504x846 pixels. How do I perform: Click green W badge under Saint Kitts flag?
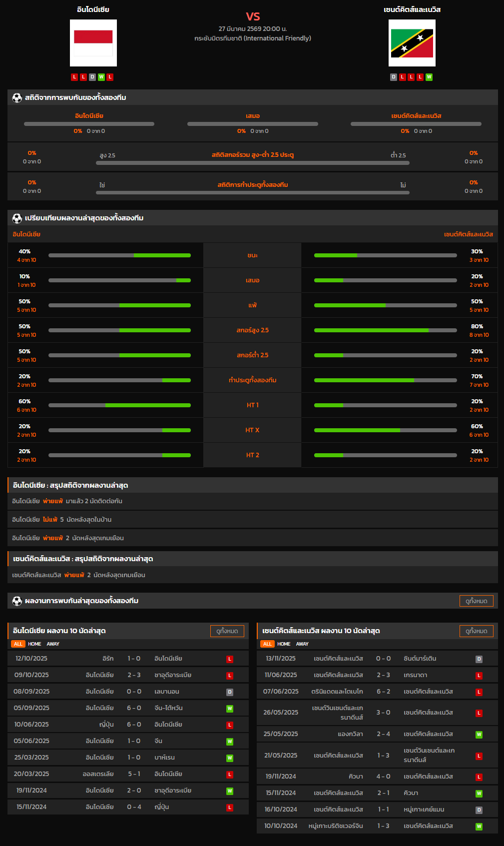coord(429,77)
